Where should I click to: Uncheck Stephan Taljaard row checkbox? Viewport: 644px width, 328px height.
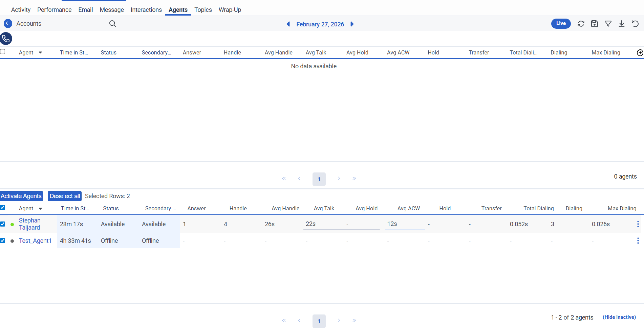[3, 224]
